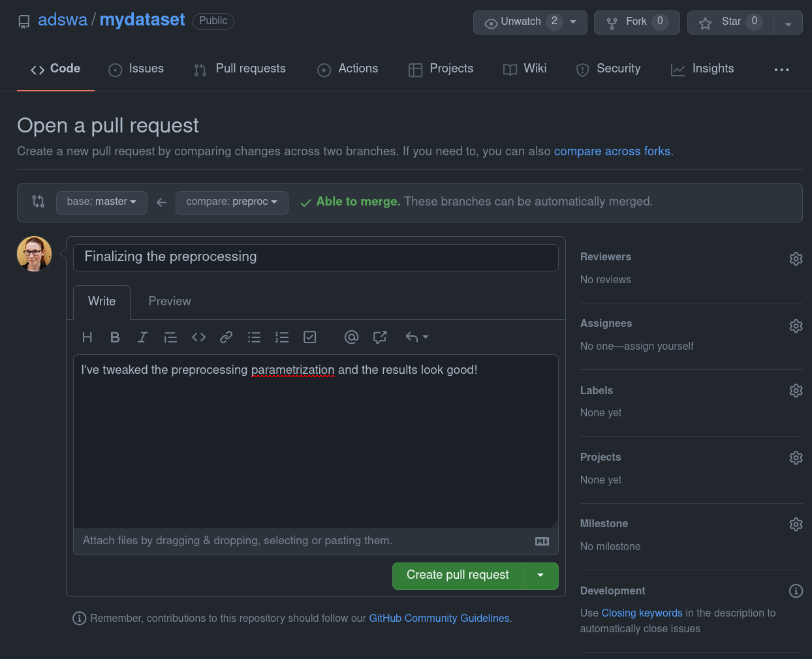Apply italic text formatting
Screen dimensions: 812x659
[x=142, y=337]
